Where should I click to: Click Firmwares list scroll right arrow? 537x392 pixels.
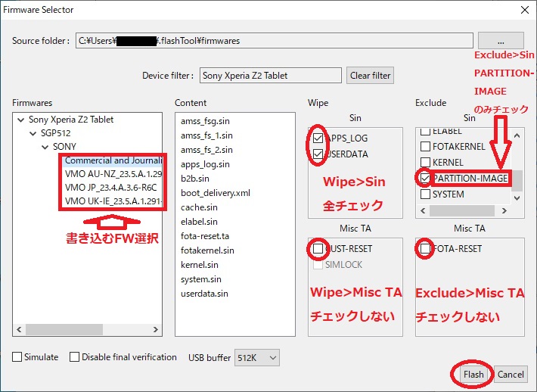(x=156, y=330)
